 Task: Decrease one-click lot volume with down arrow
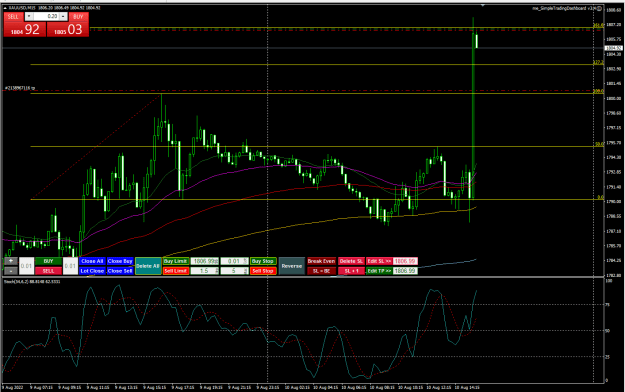(x=29, y=16)
